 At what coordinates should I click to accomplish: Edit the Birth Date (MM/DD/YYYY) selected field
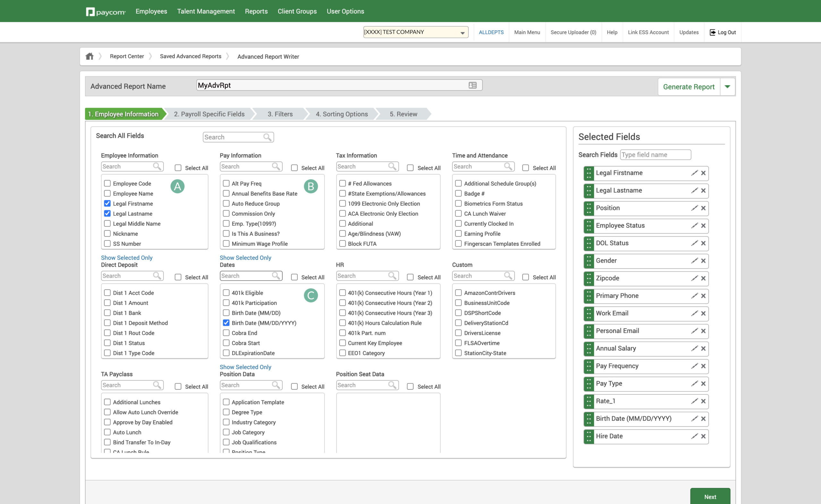(x=694, y=419)
